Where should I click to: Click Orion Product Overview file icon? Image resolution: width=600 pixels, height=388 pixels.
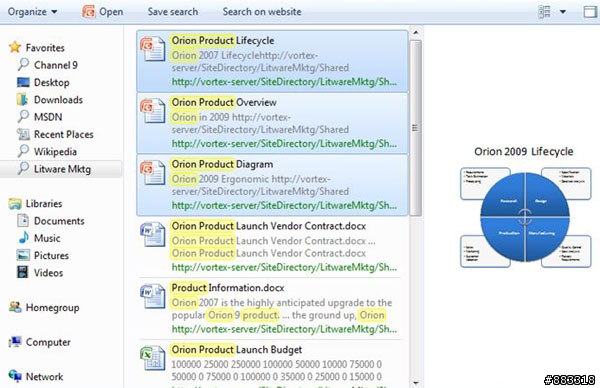pyautogui.click(x=153, y=111)
